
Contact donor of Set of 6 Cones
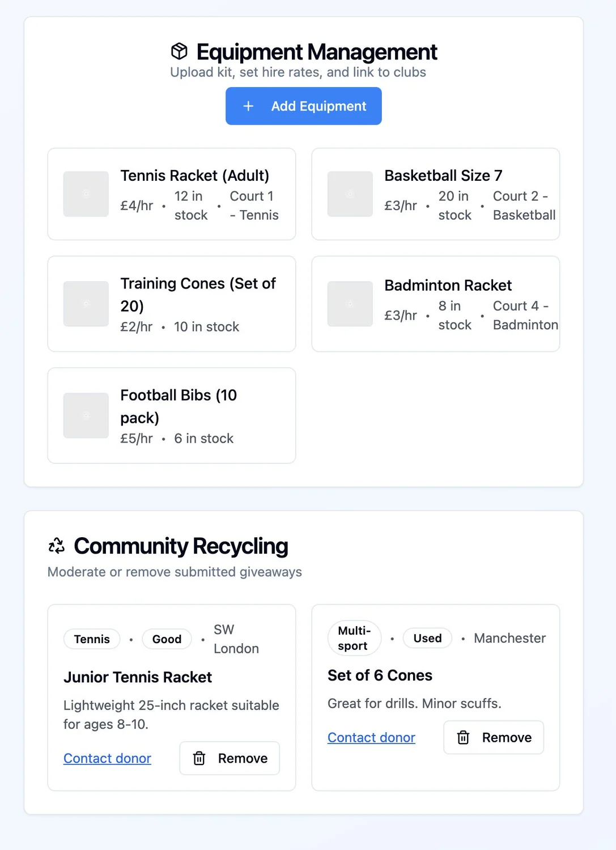click(371, 737)
